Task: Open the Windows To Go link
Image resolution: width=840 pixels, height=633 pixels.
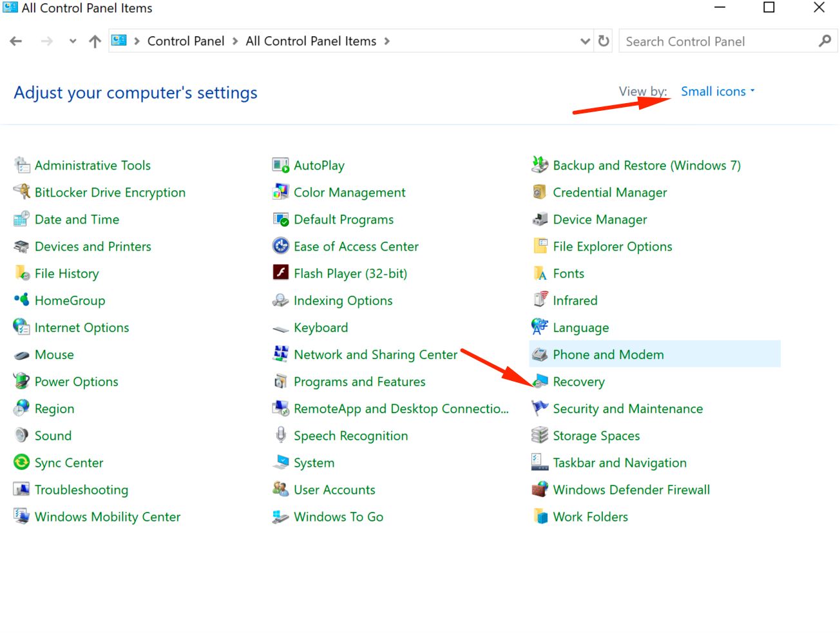Action: 339,517
